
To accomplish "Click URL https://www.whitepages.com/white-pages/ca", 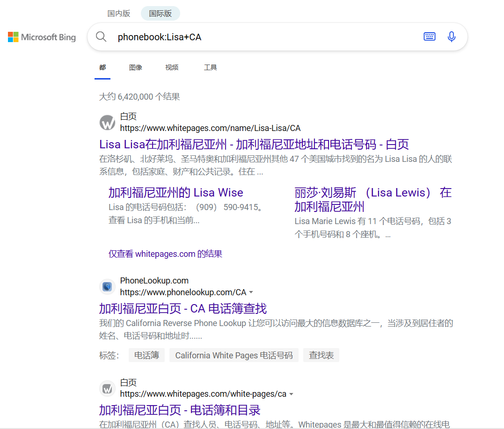I will click(x=203, y=394).
